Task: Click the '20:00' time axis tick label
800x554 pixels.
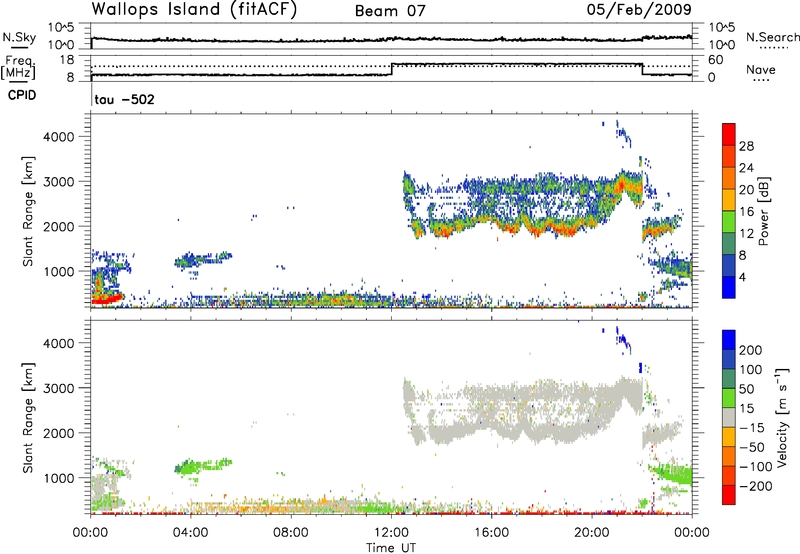Action: tap(591, 533)
